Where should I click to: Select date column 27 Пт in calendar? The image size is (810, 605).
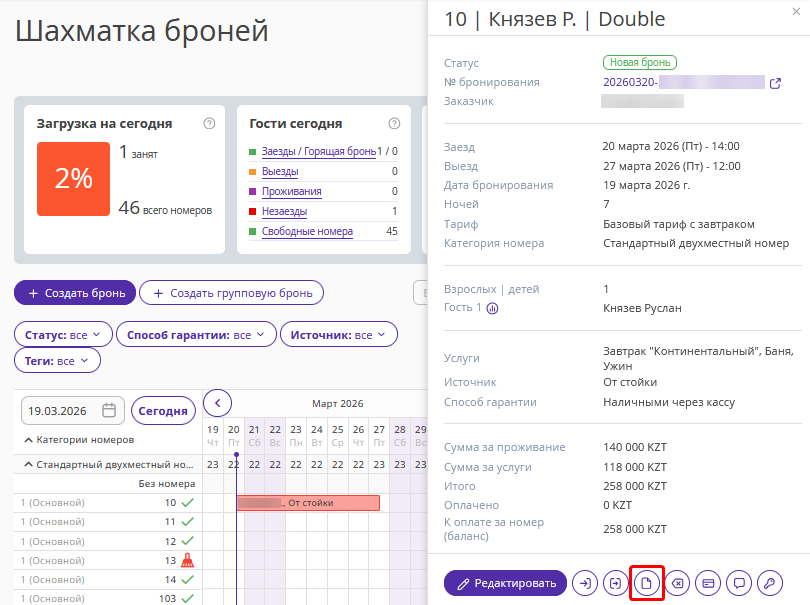(x=379, y=436)
